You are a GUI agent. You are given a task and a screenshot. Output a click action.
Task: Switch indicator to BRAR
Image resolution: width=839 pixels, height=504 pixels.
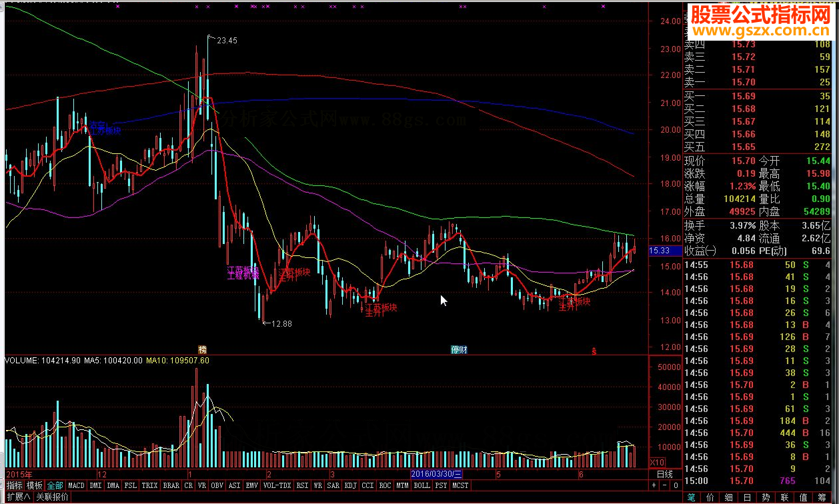point(171,485)
